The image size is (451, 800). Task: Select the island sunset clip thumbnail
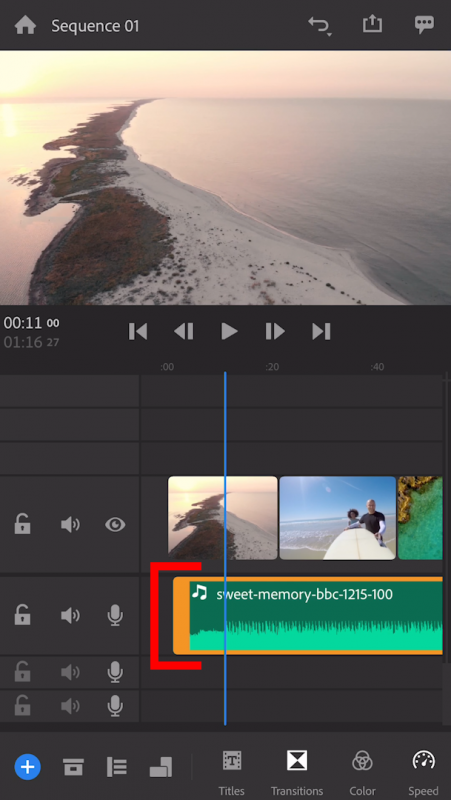click(x=223, y=518)
